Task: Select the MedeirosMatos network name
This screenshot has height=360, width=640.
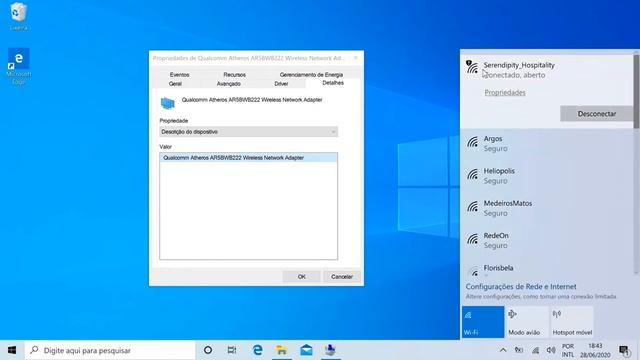Action: pyautogui.click(x=508, y=203)
